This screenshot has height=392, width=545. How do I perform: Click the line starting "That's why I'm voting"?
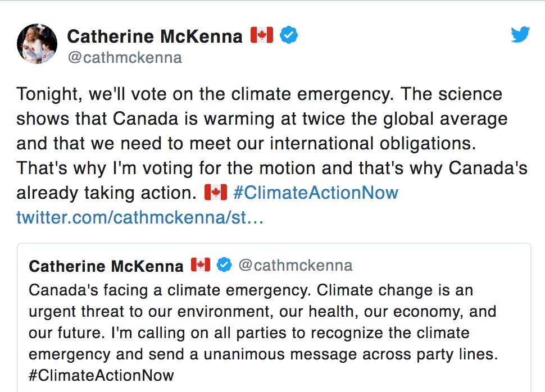click(x=271, y=168)
